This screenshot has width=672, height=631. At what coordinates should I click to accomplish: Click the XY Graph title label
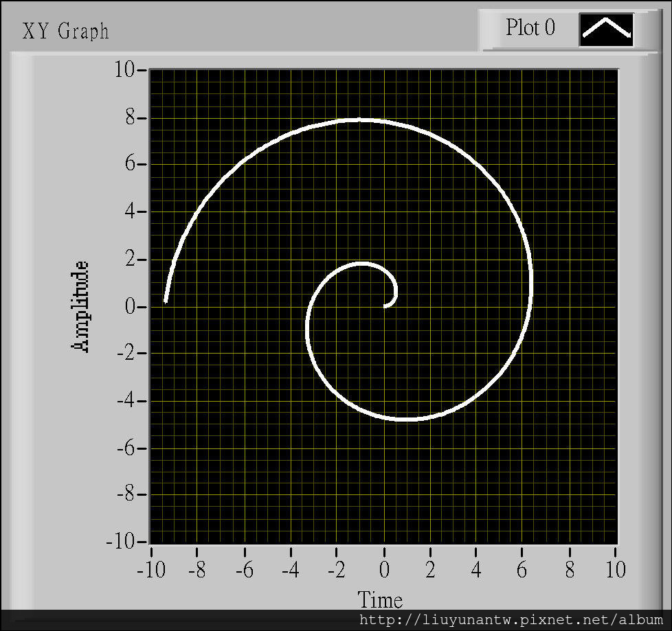(x=65, y=32)
